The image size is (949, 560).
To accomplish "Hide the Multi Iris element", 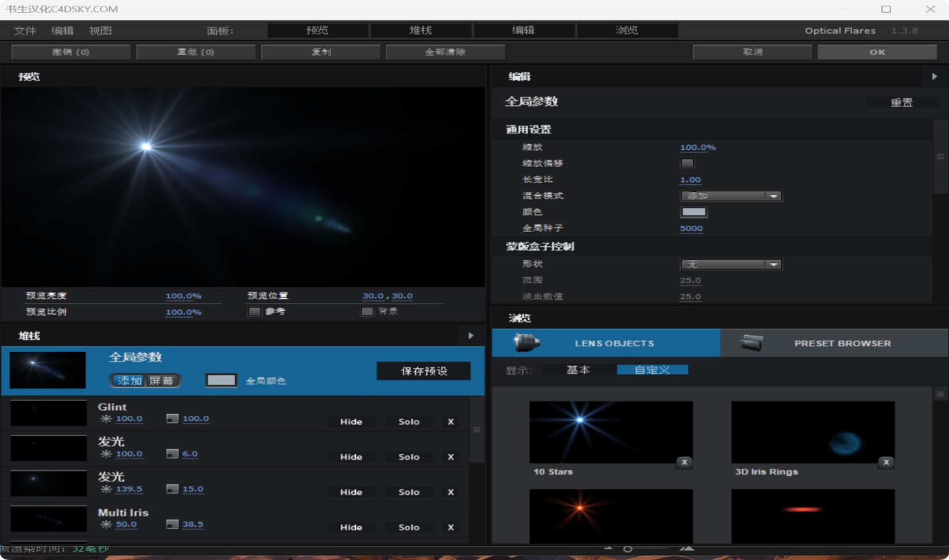I will (351, 527).
